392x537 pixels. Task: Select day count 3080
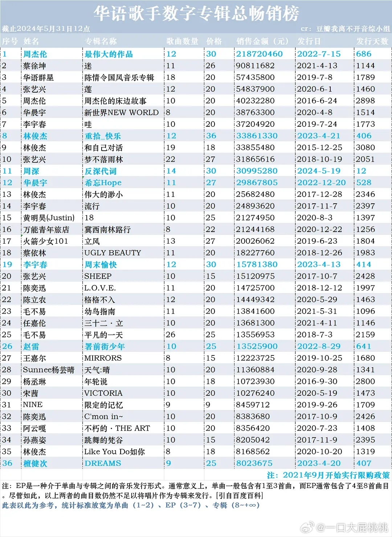click(365, 147)
